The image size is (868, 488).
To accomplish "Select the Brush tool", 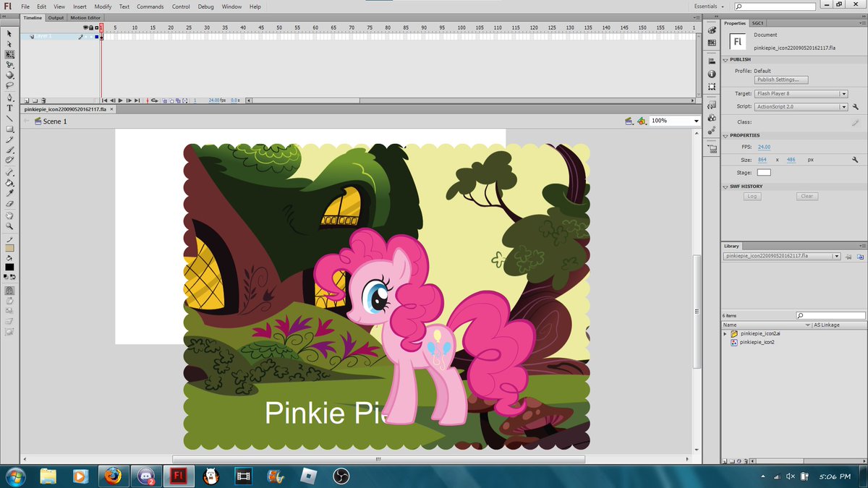I will [x=10, y=150].
